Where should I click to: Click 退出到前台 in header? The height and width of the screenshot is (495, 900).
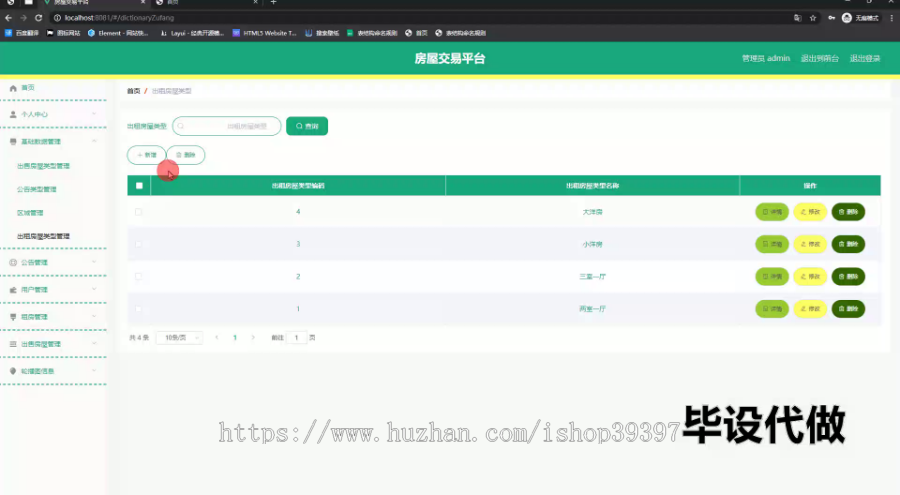(820, 59)
